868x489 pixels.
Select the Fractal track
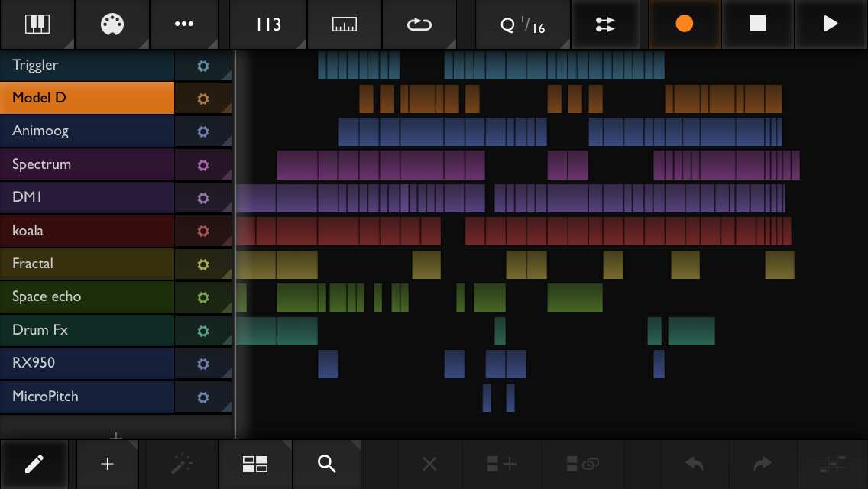[87, 264]
